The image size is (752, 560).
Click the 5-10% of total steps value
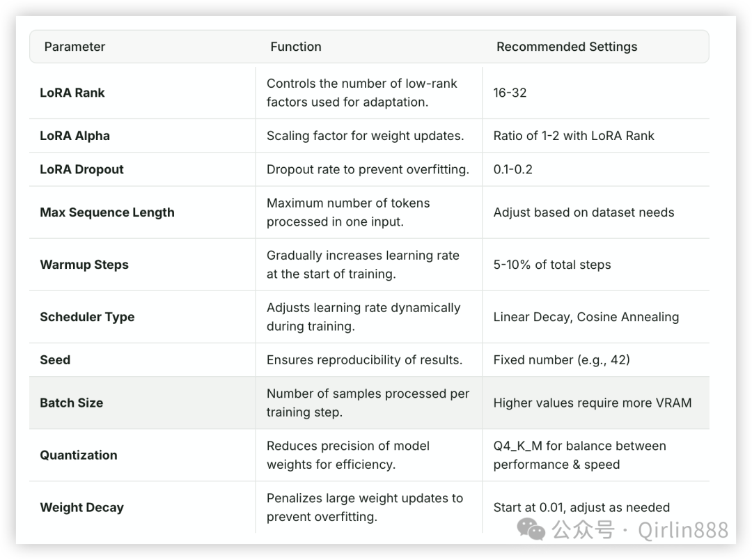click(552, 265)
